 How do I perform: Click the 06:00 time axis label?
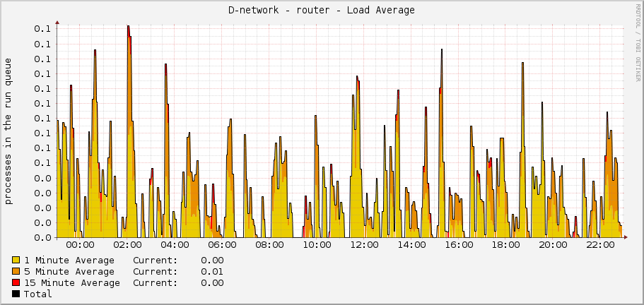222,245
